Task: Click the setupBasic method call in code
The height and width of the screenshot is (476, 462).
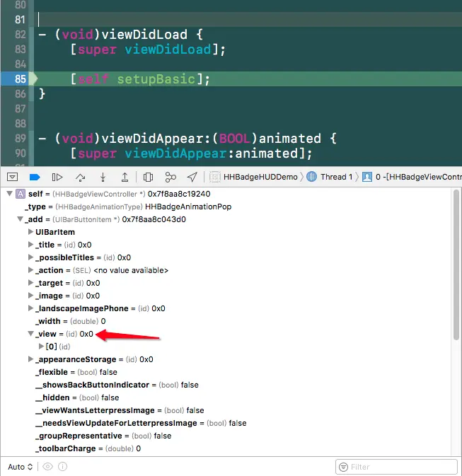Action: (x=156, y=79)
